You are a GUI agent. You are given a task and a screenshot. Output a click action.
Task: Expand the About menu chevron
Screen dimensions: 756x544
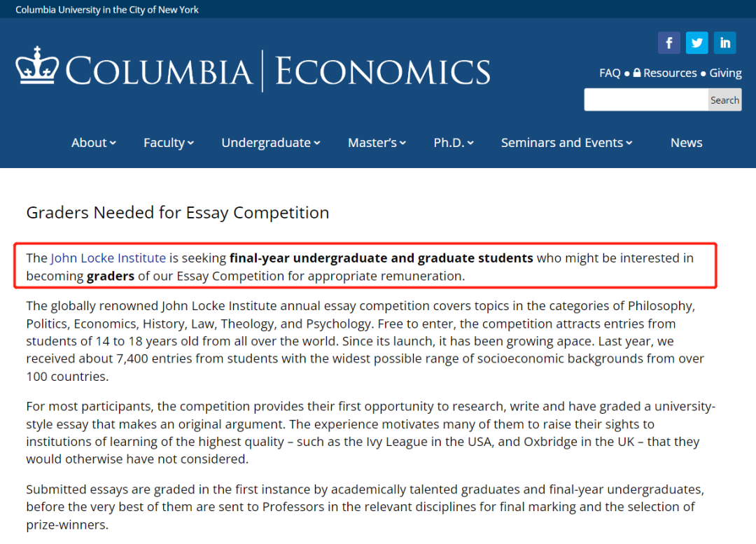[x=113, y=143]
